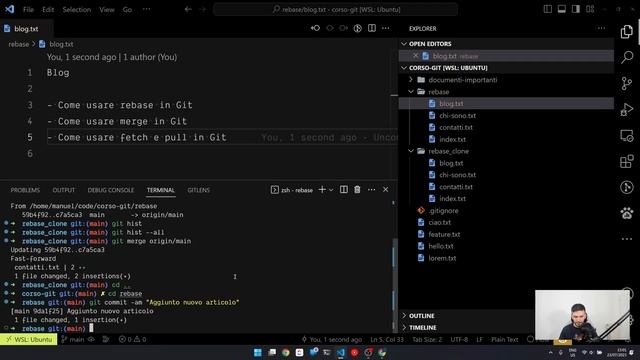Create a new terminal with plus icon

[x=322, y=190]
